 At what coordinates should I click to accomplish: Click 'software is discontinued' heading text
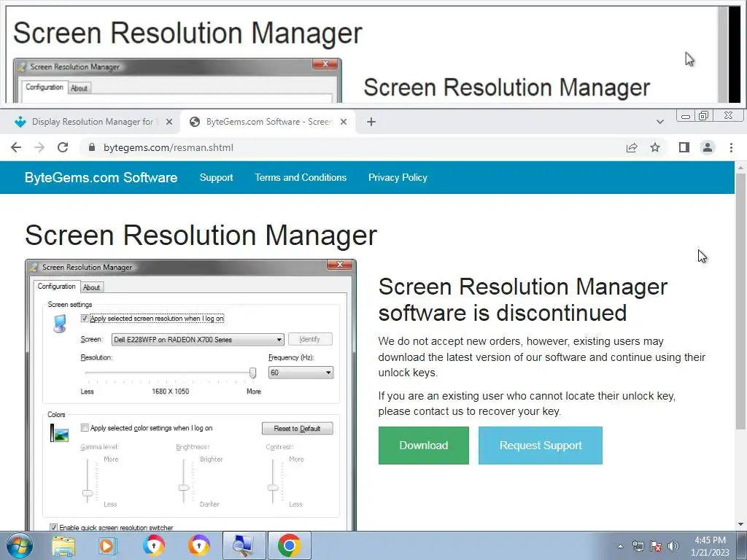pyautogui.click(x=502, y=313)
